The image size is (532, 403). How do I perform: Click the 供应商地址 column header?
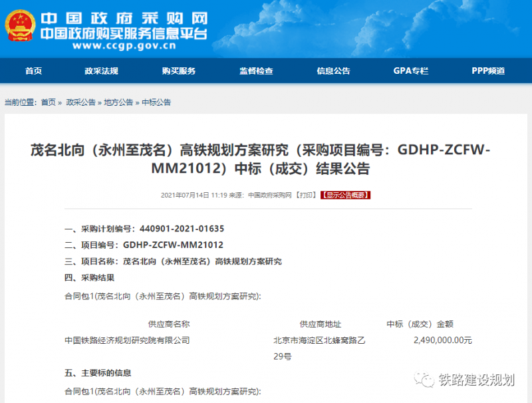[321, 324]
